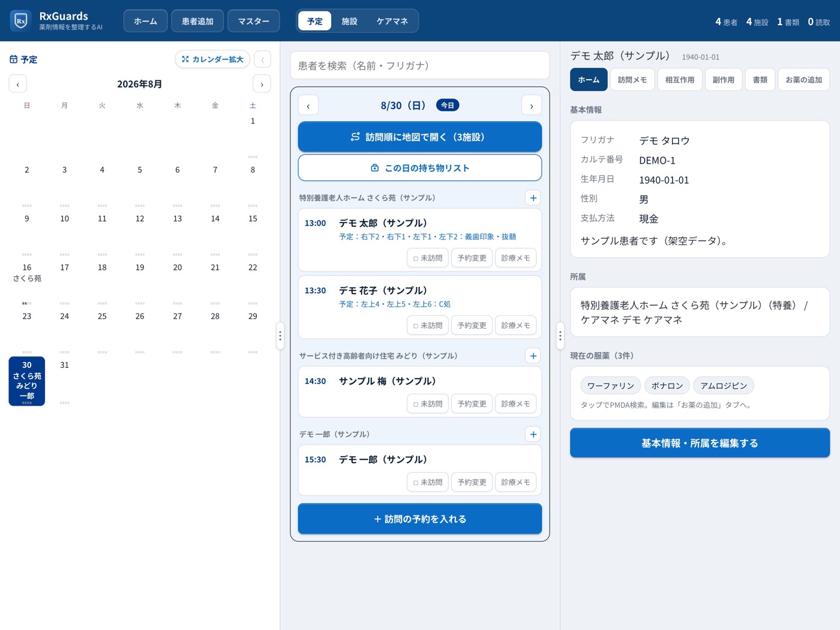Screen dimensions: 840x630
Task: Select the 予定 view tab
Action: pyautogui.click(x=315, y=21)
